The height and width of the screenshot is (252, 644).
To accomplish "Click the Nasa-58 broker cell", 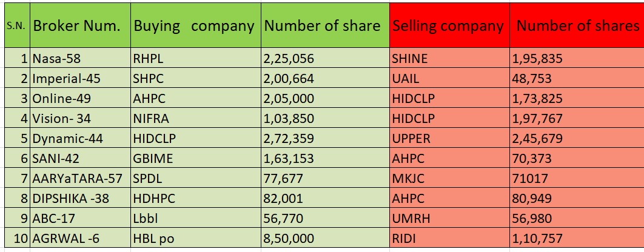I will (80, 58).
